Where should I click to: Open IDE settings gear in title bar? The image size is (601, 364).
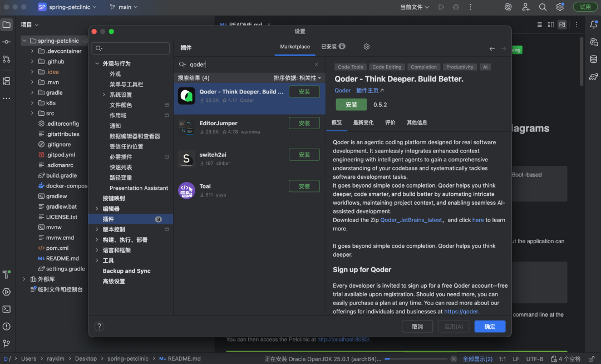560,7
